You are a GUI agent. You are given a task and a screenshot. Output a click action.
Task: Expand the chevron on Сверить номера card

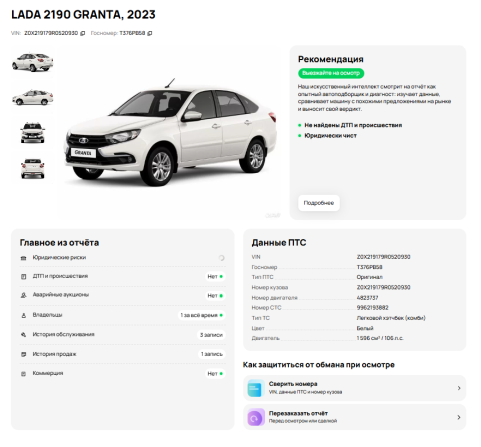pyautogui.click(x=459, y=388)
